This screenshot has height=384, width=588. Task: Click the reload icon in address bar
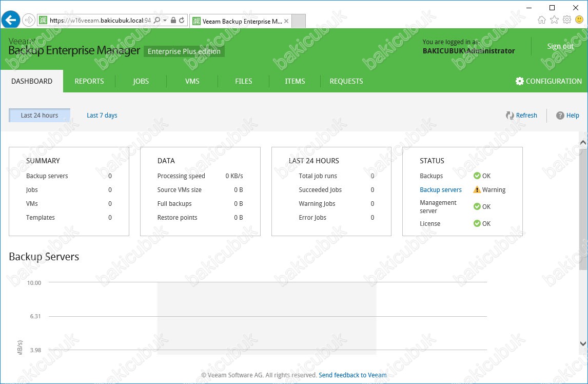tap(182, 21)
